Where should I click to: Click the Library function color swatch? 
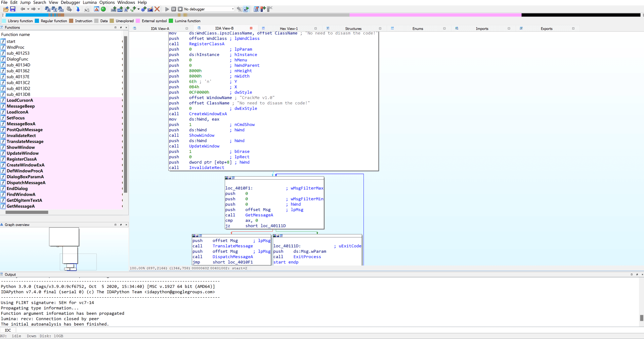[x=4, y=21]
